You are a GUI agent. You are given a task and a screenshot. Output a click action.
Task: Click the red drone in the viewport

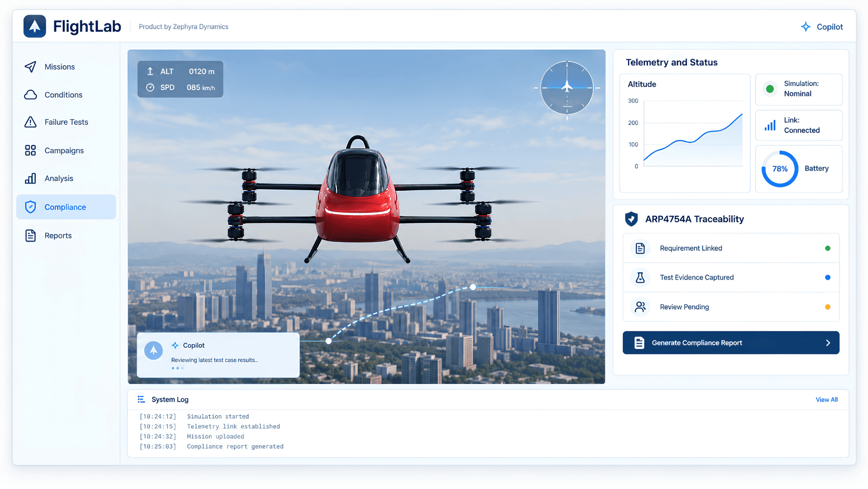pos(357,200)
